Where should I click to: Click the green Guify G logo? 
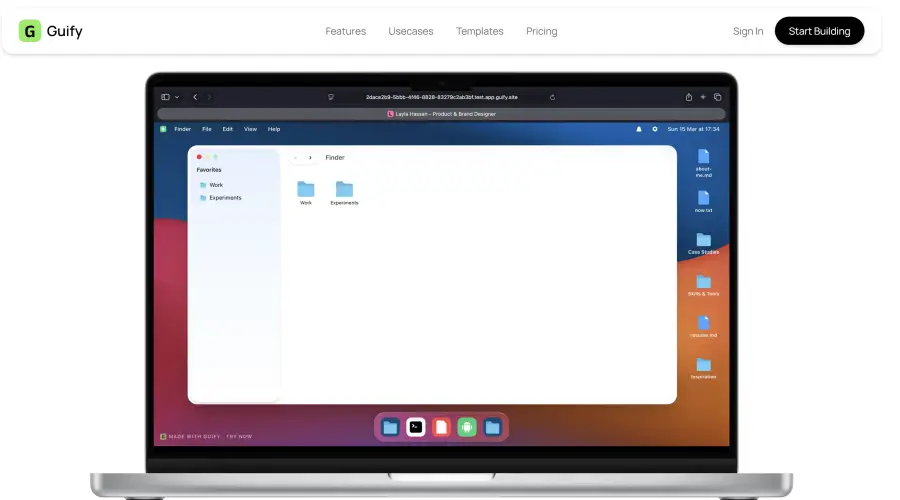(30, 31)
